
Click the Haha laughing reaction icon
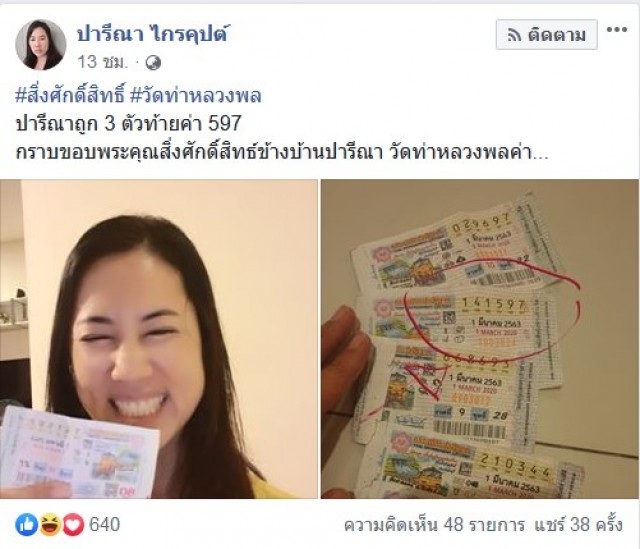tap(50, 525)
